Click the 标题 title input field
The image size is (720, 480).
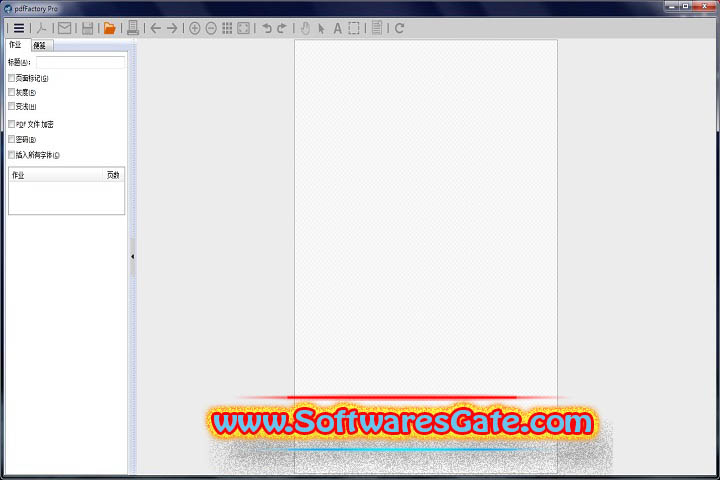[80, 62]
